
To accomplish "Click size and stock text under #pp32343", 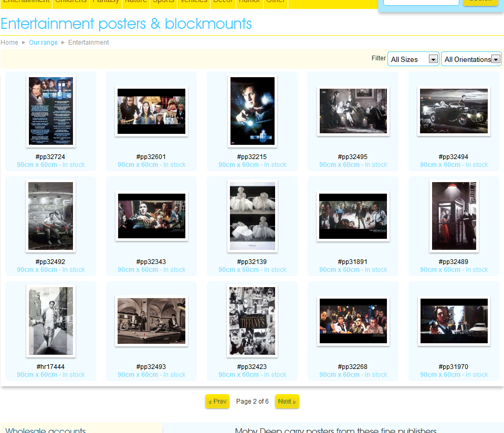I will (x=151, y=270).
